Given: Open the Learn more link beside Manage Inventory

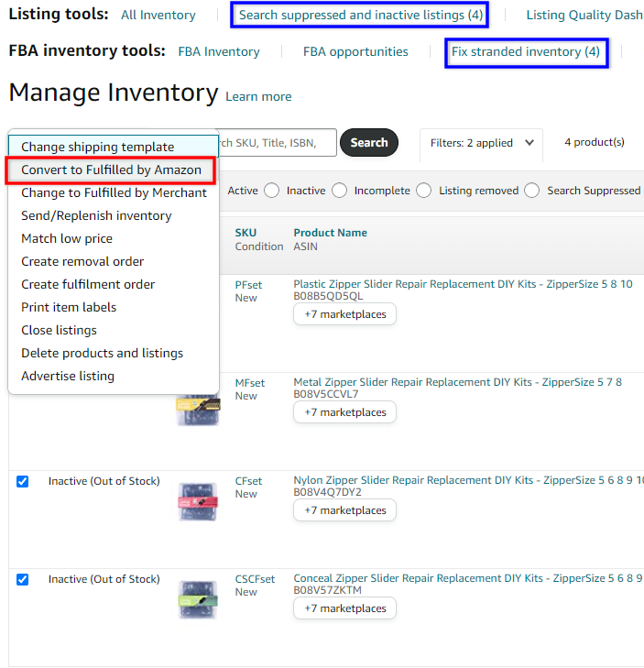Looking at the screenshot, I should click(x=258, y=97).
